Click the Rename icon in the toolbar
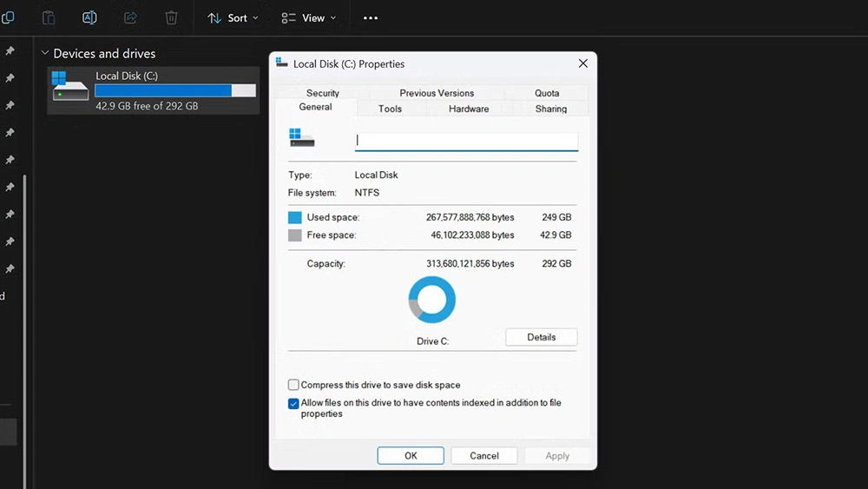 point(89,17)
